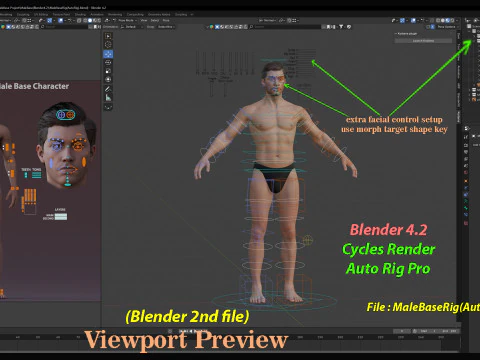The height and width of the screenshot is (360, 480).
Task: Click the timeline playback controls
Action: click(x=192, y=331)
